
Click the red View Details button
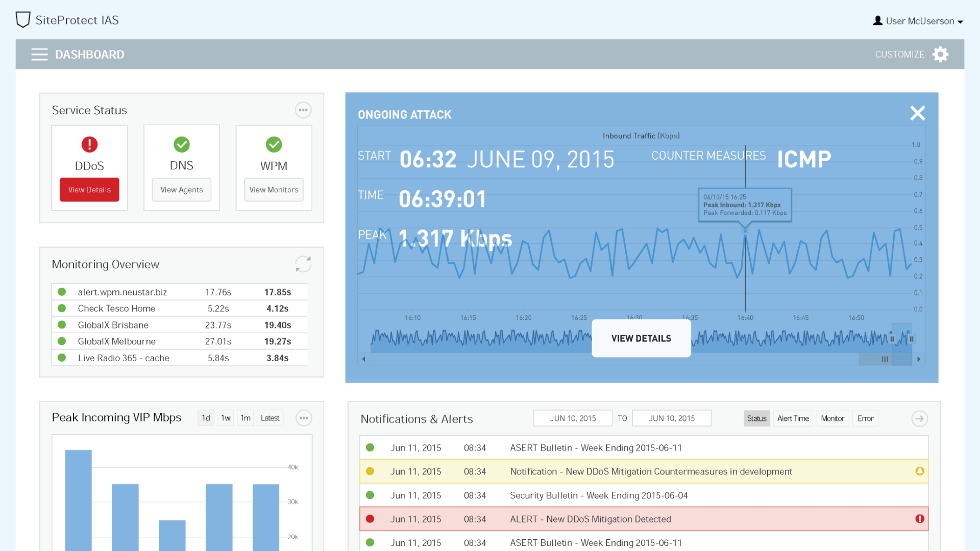click(x=89, y=190)
